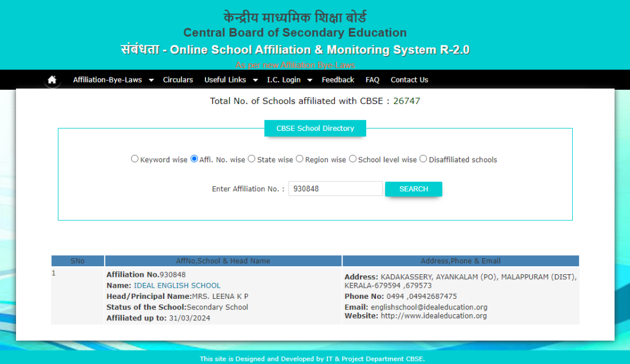Viewport: 630px width, 364px height.
Task: Open the Circulars page
Action: [178, 80]
